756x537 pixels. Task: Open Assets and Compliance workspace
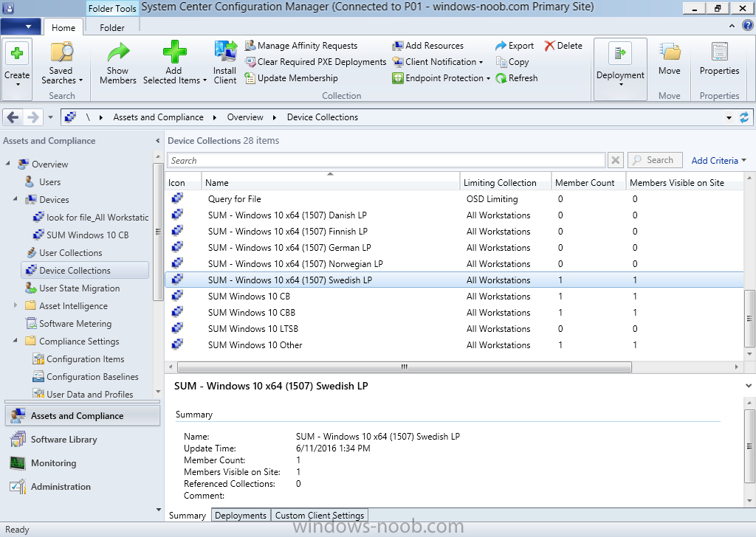83,415
